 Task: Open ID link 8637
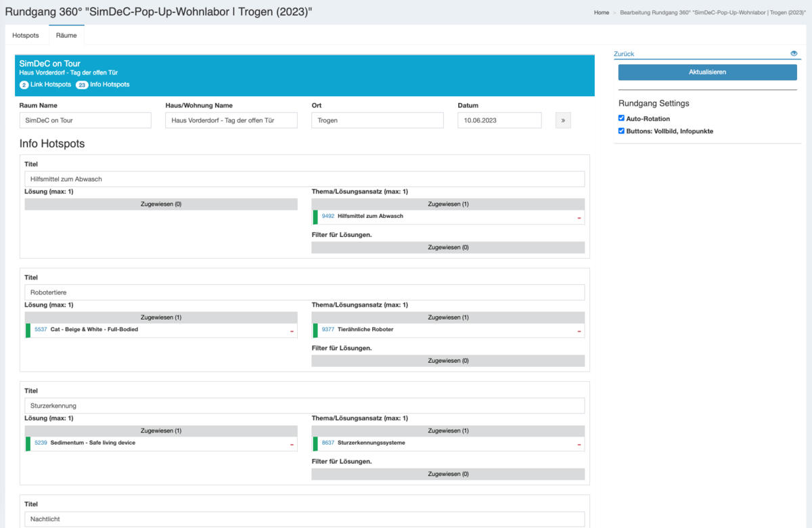click(x=328, y=443)
